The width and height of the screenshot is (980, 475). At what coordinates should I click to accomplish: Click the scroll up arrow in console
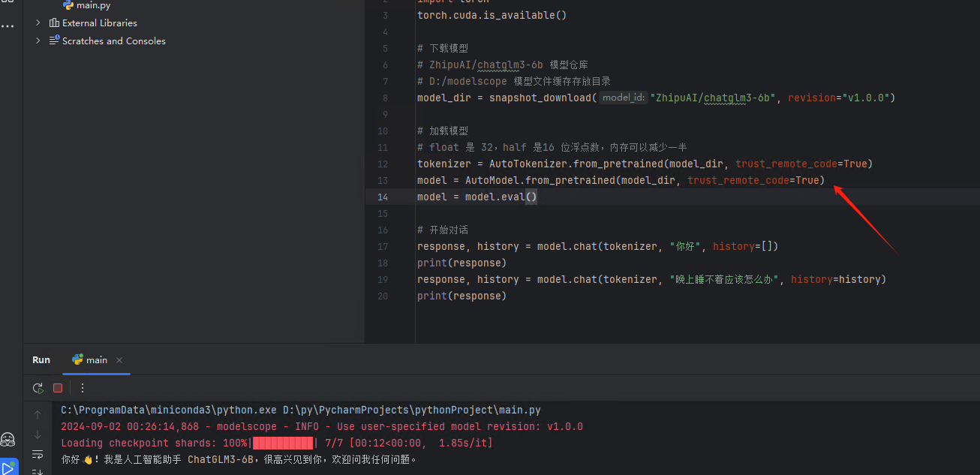38,414
